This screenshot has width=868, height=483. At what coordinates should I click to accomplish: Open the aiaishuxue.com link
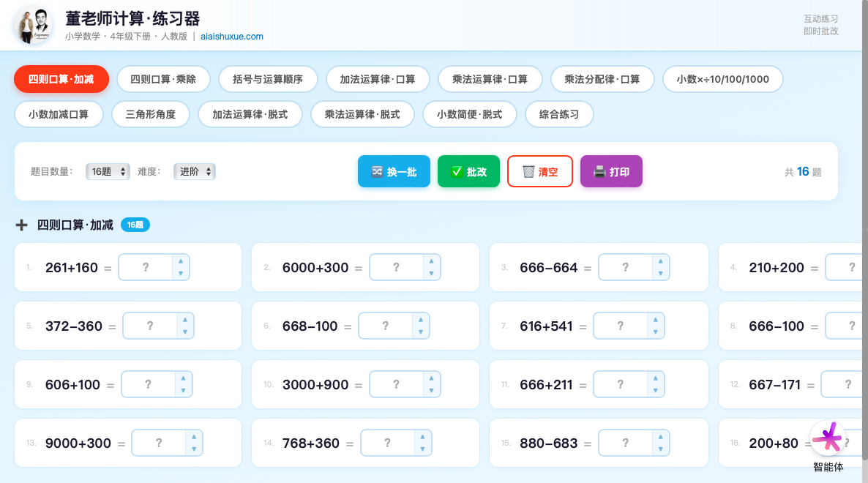(x=232, y=37)
